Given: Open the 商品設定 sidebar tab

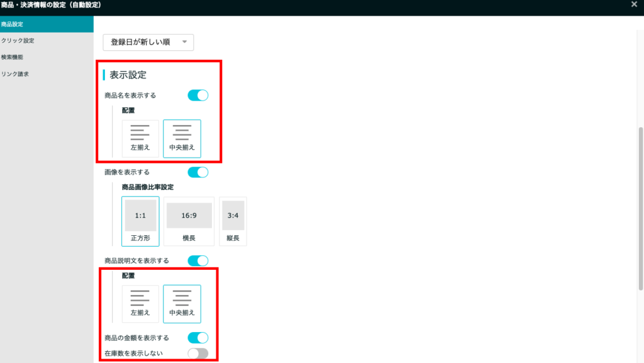Looking at the screenshot, I should [x=47, y=24].
